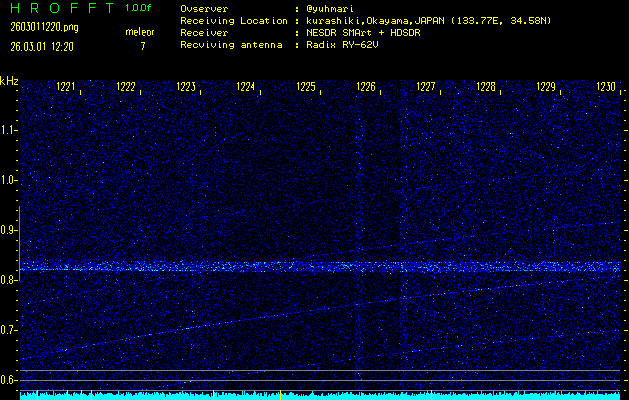Click the meteor label text
The image size is (629, 400).
(x=139, y=33)
